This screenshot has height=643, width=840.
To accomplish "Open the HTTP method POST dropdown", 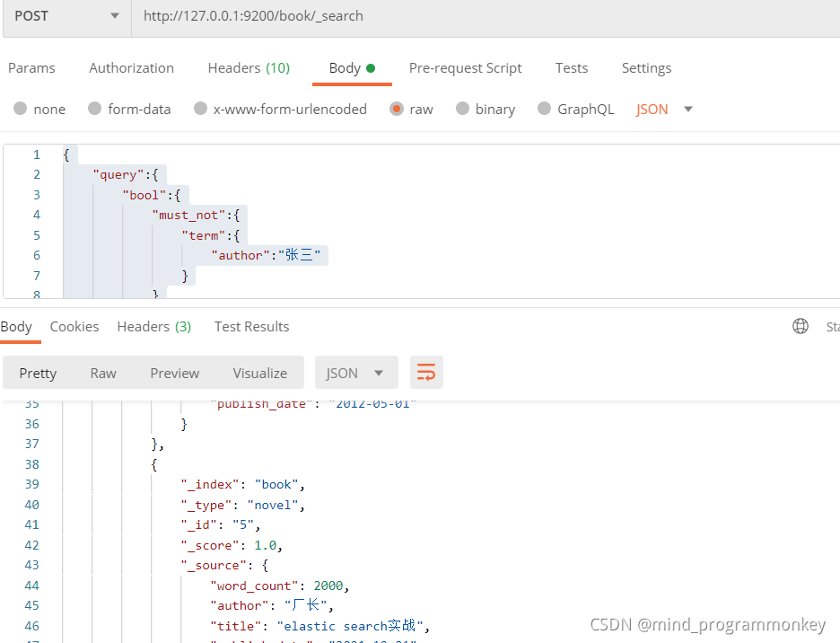I will click(x=67, y=16).
